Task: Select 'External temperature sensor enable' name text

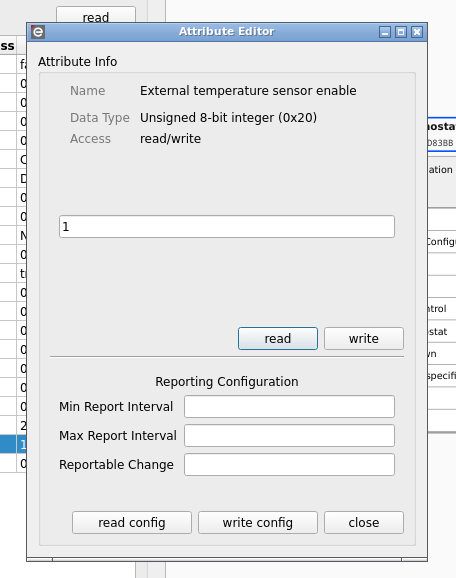Action: click(248, 91)
